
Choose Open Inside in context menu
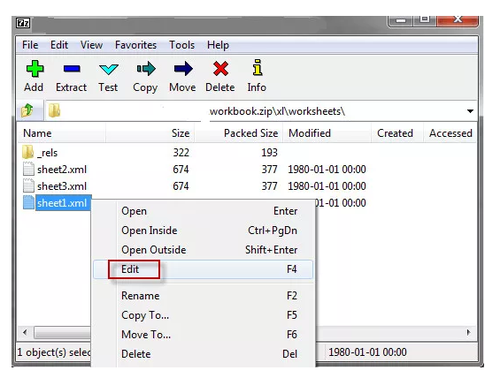point(203,230)
